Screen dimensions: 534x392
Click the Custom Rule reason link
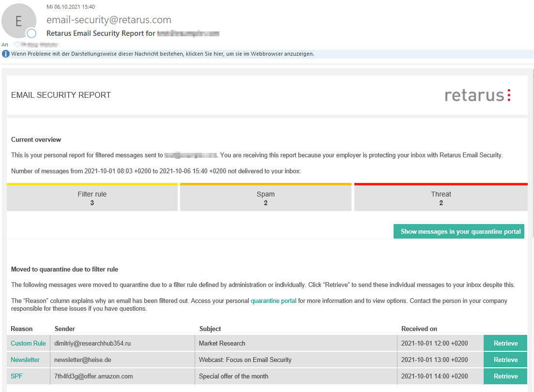pos(28,343)
